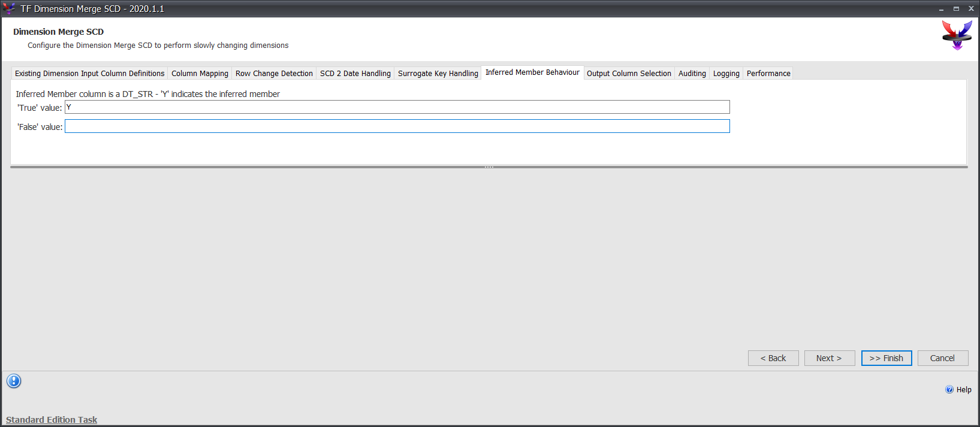This screenshot has height=427, width=980.
Task: Focus the empty 'False' value field
Action: [397, 126]
